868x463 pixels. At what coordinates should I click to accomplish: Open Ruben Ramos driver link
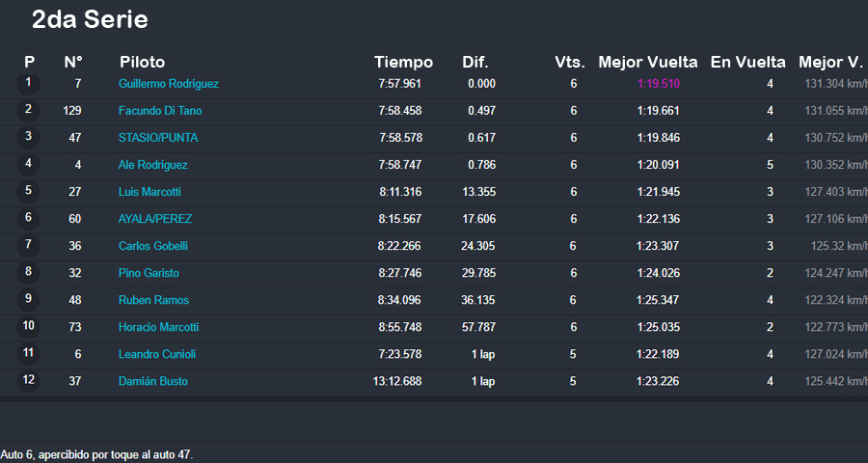point(153,300)
